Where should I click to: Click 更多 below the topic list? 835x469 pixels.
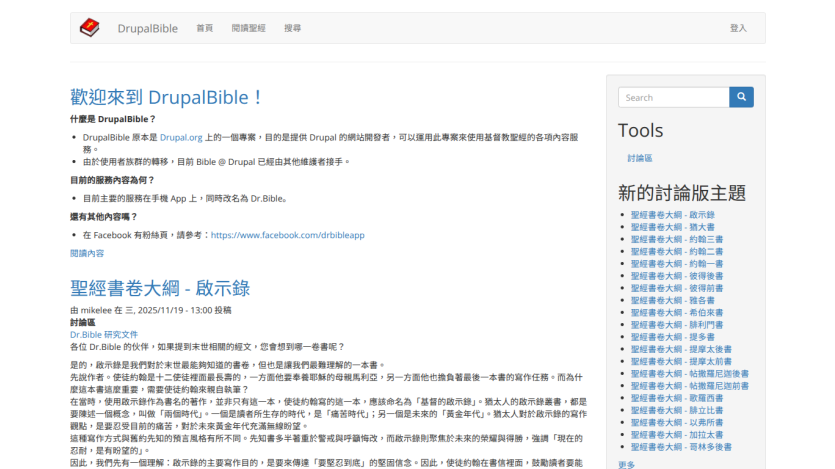point(626,465)
